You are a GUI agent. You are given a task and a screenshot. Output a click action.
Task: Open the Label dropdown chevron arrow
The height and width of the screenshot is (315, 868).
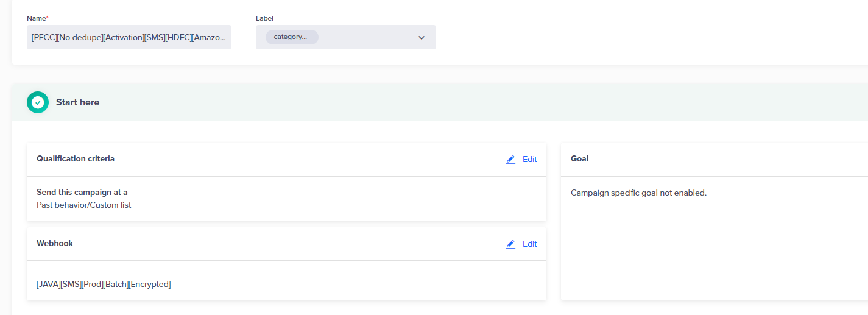pyautogui.click(x=422, y=38)
